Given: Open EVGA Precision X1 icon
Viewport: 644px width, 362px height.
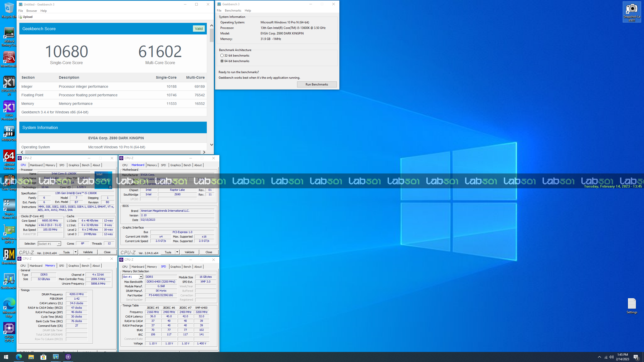Looking at the screenshot, I should (9, 110).
